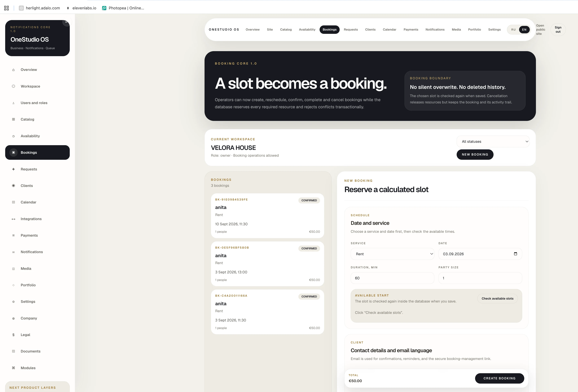Open the Requests tab in top navigation
The image size is (578, 392).
351,30
